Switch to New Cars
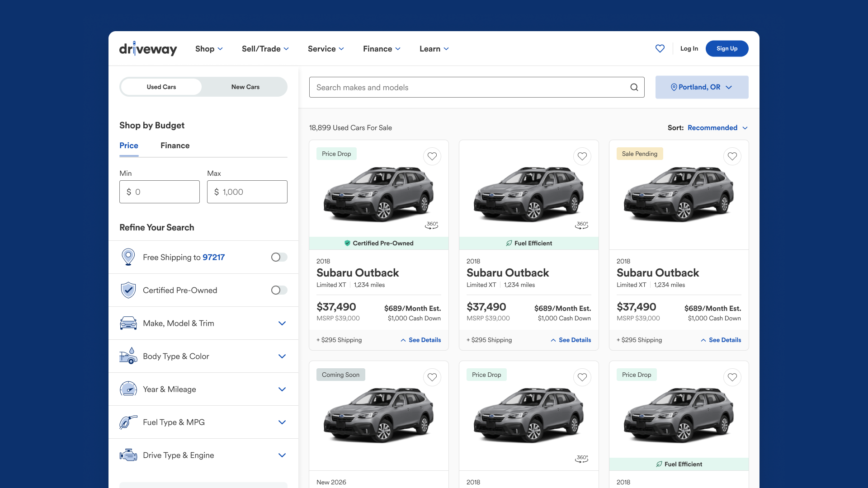This screenshot has width=868, height=488. (x=245, y=87)
